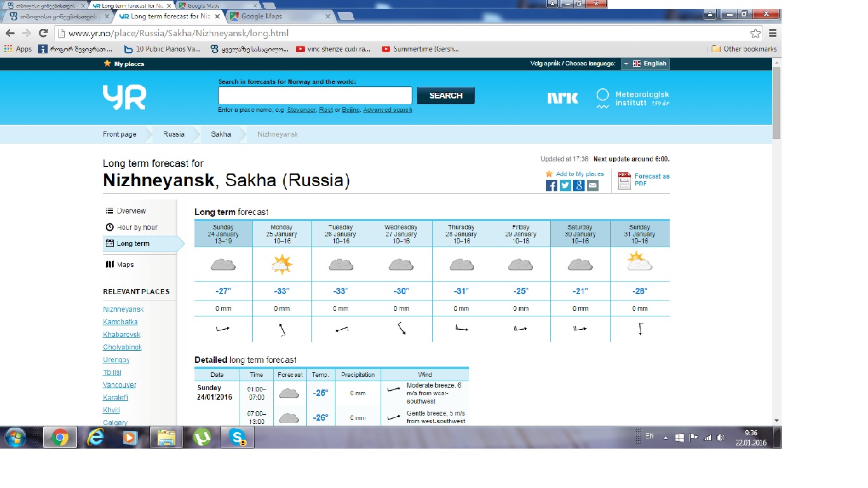This screenshot has height=488, width=868.
Task: Click the -33° temperature under Monday
Action: click(281, 291)
